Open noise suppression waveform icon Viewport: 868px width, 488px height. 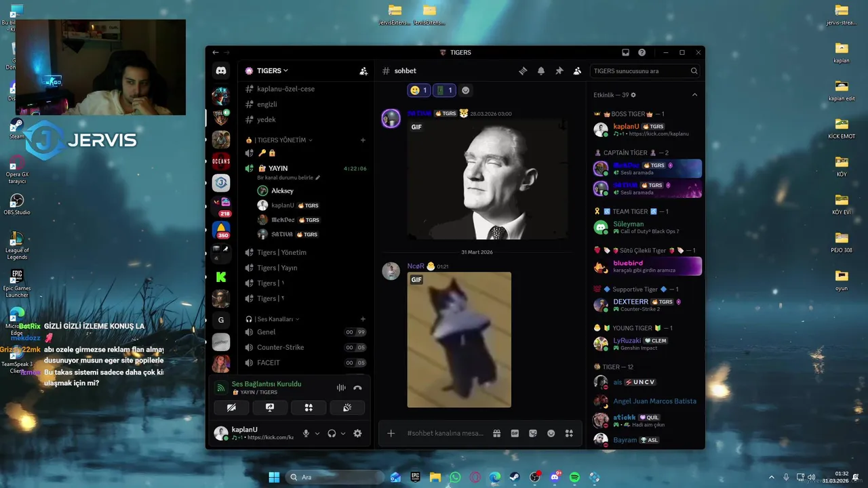coord(341,388)
